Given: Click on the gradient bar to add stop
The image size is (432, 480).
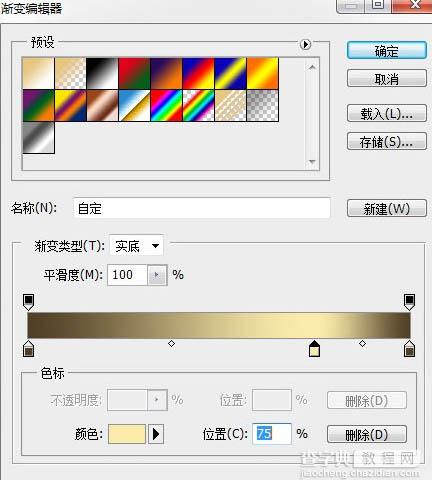Looking at the screenshot, I should [x=219, y=325].
